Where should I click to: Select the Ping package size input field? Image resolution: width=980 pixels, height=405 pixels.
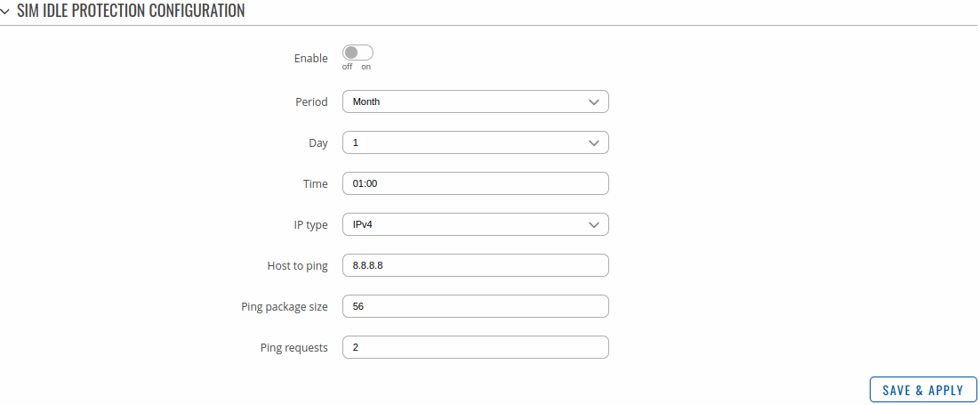tap(476, 306)
